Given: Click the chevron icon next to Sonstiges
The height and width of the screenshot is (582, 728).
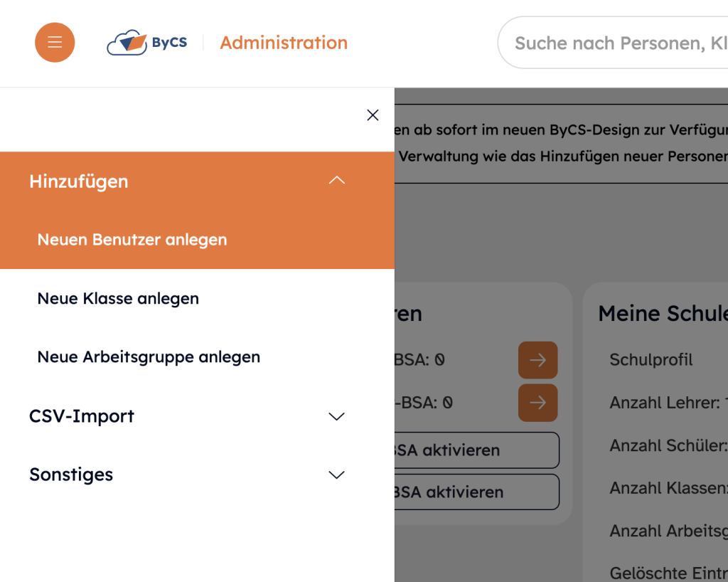Looking at the screenshot, I should tap(336, 475).
